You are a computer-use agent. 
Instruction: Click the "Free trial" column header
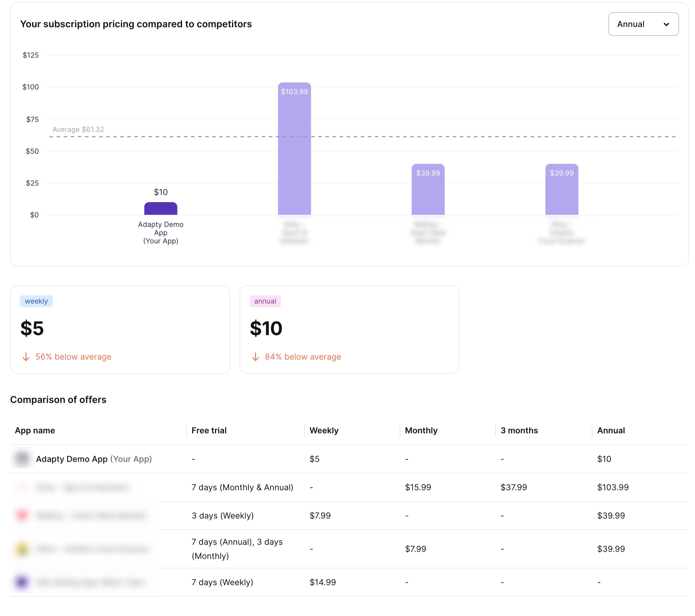point(209,430)
